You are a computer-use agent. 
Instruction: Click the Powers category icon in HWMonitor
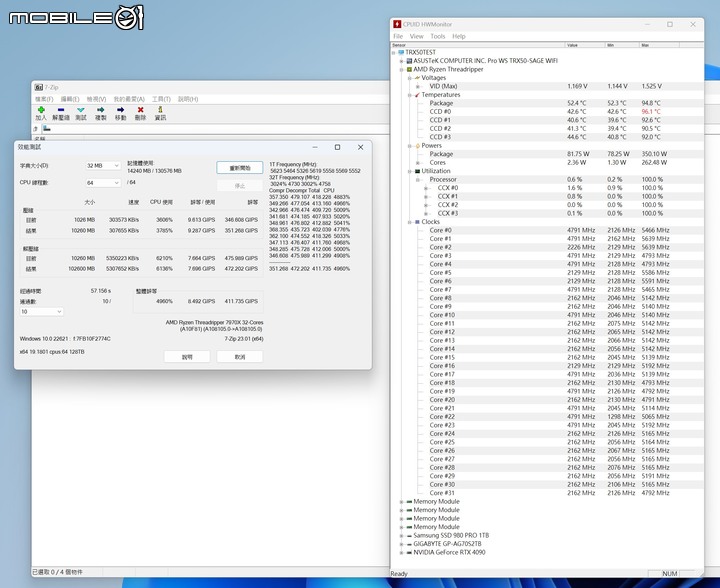(x=417, y=146)
